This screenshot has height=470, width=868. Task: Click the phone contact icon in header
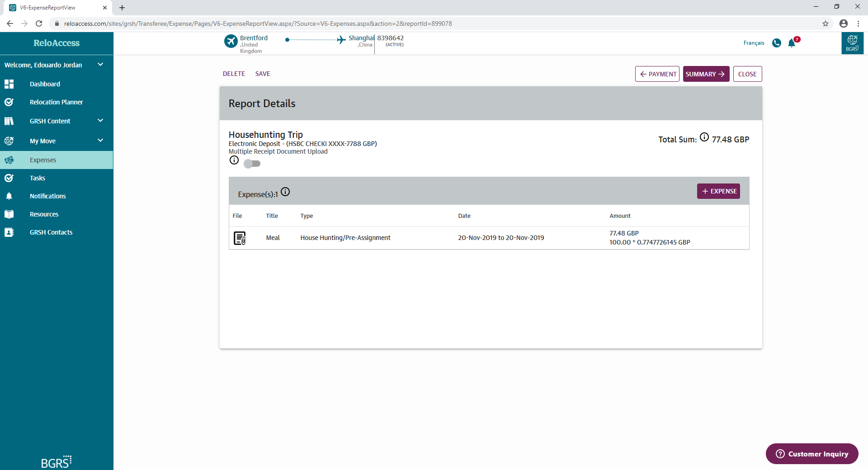pos(777,43)
